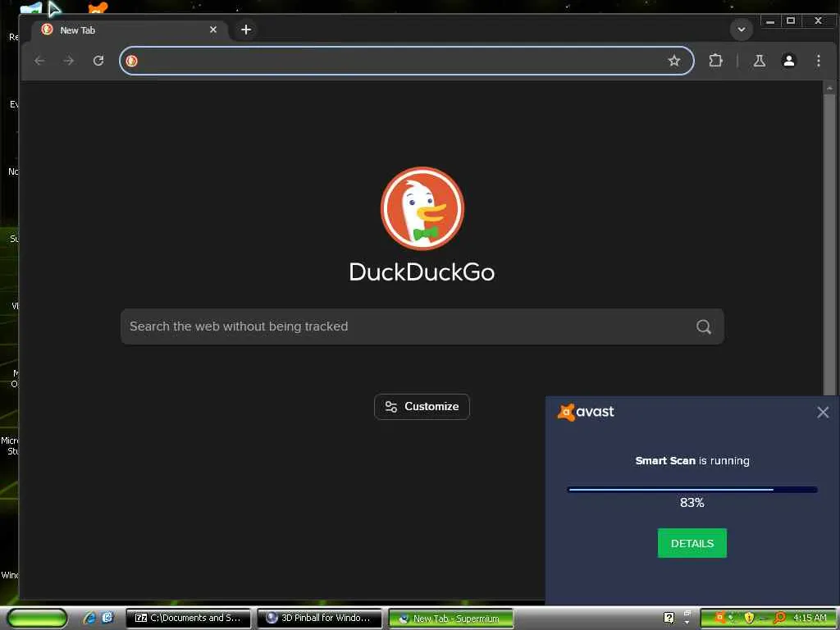Open the Extensions puzzle-piece menu
This screenshot has width=840, height=630.
715,61
